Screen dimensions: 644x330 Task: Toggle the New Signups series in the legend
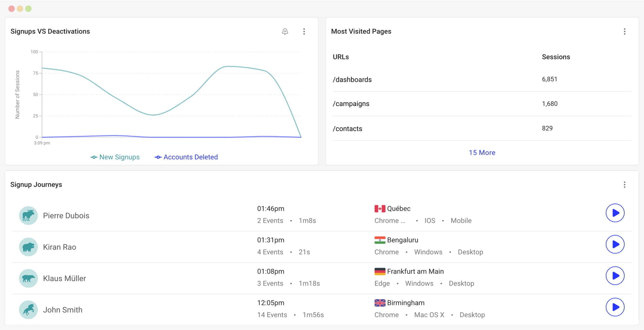pos(115,157)
